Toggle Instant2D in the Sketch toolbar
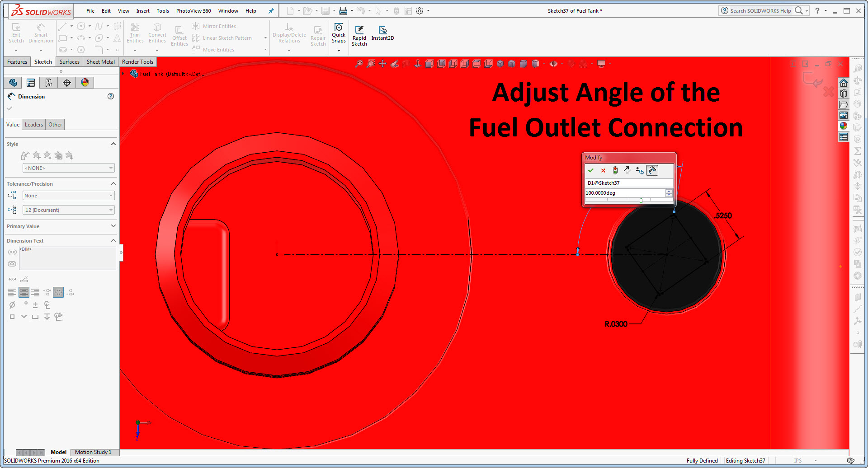Viewport: 868px width, 468px height. coord(382,33)
